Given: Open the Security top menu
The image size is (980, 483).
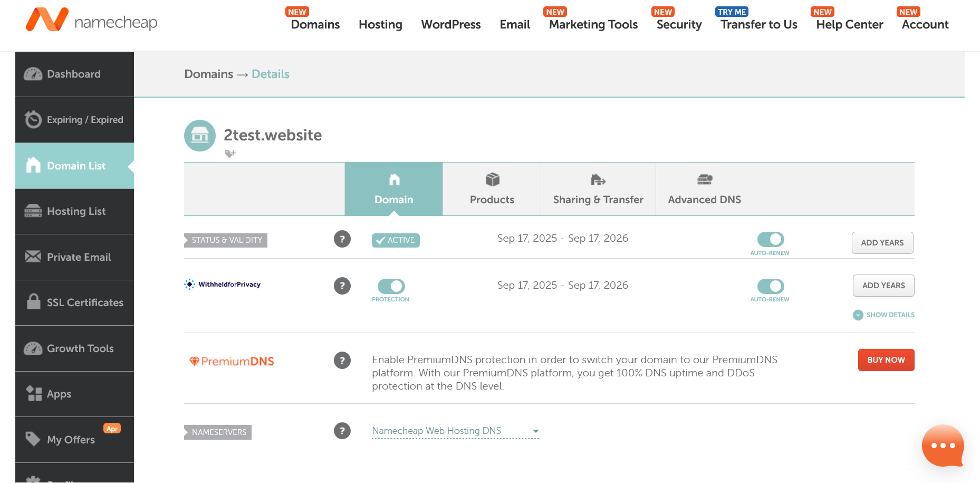Looking at the screenshot, I should (679, 24).
